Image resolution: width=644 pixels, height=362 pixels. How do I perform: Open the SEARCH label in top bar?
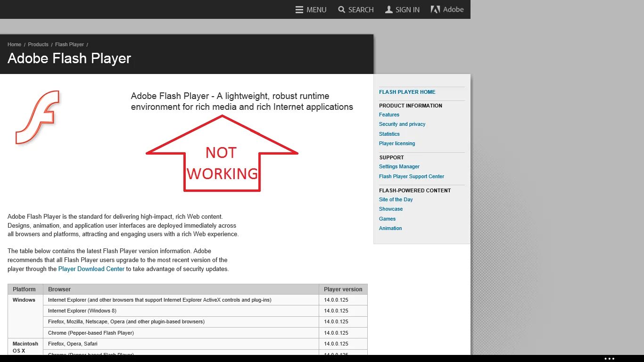pos(361,9)
